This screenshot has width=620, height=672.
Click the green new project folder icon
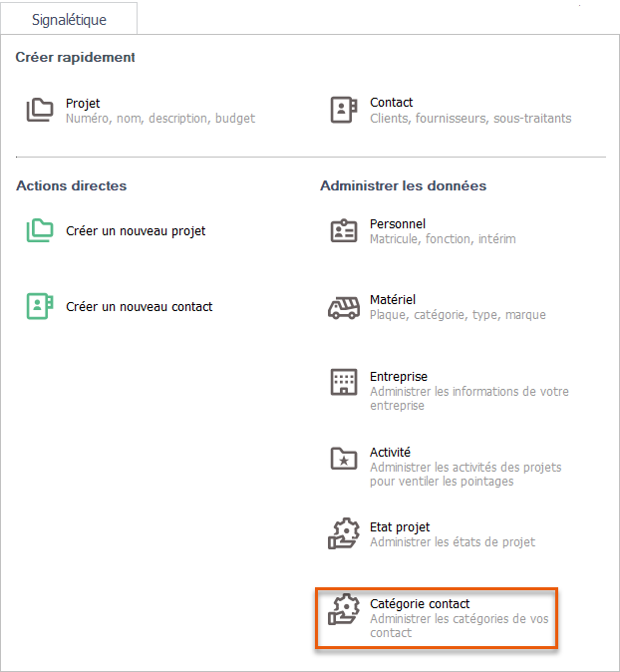[x=40, y=230]
